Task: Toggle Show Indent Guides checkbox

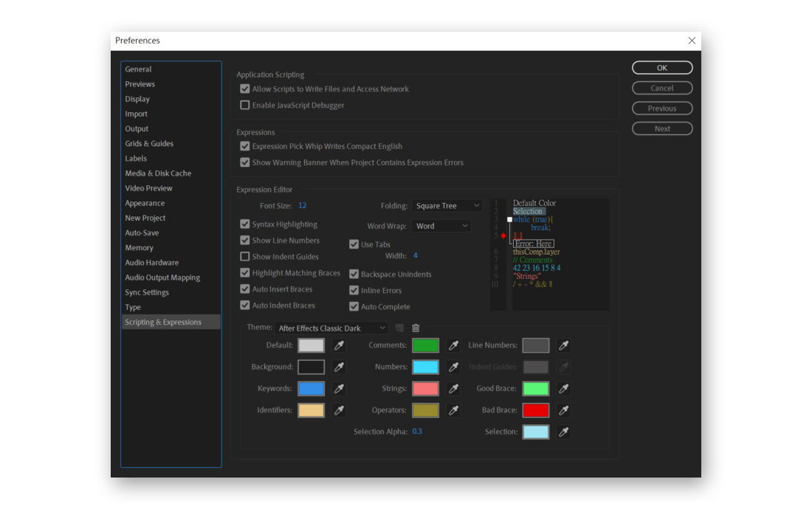Action: point(245,257)
